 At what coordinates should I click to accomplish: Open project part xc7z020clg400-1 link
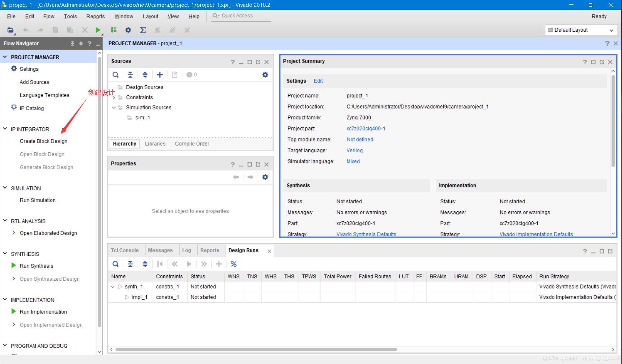coord(366,129)
